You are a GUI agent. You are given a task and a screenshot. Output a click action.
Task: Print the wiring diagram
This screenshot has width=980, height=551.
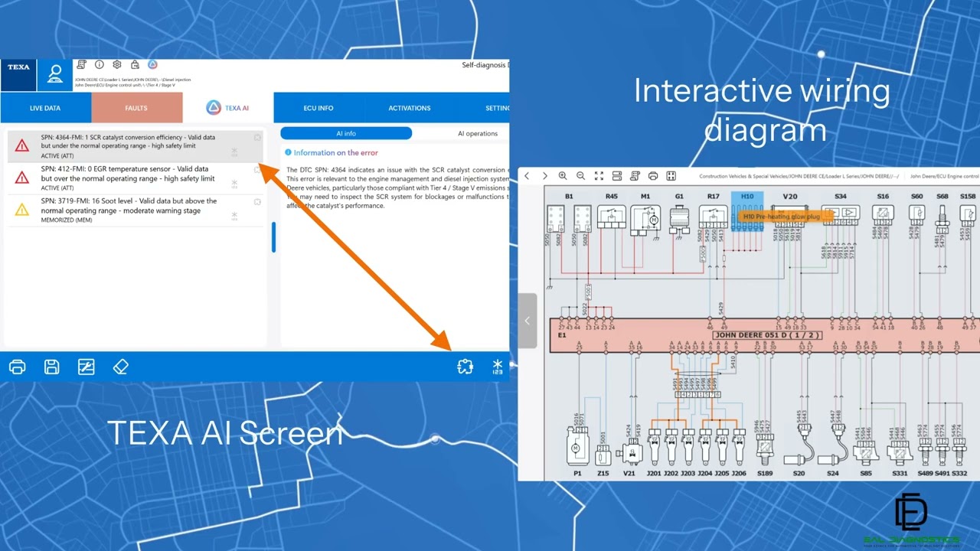(653, 176)
